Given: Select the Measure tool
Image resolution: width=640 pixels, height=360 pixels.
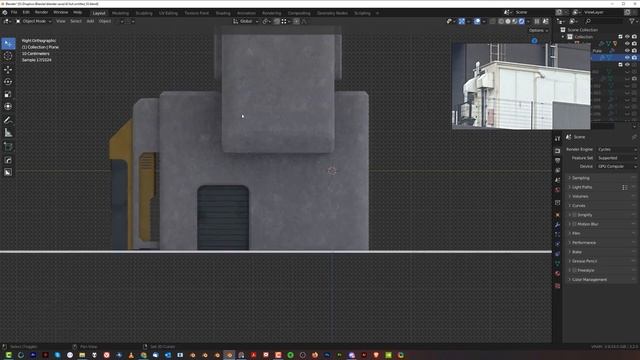Looking at the screenshot, I should coord(8,133).
